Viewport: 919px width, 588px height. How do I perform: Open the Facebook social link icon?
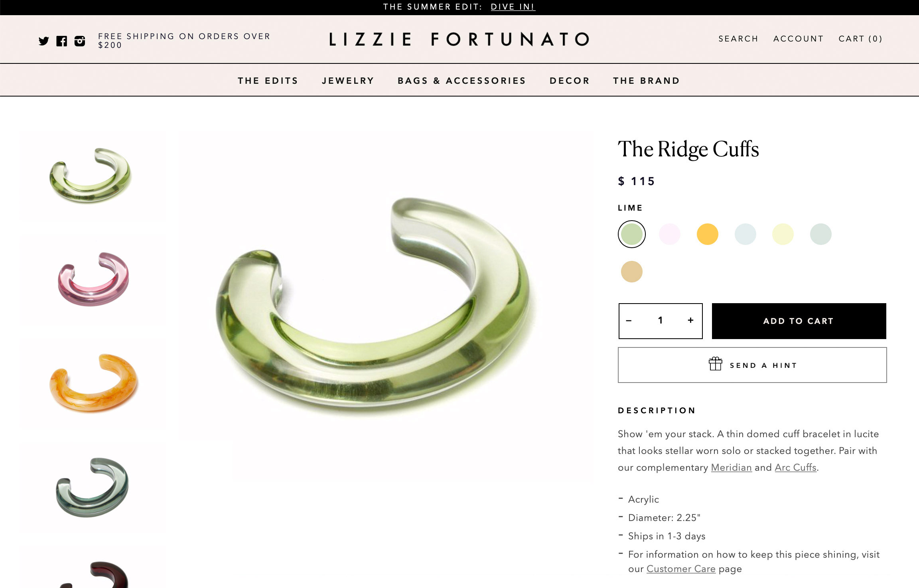tap(61, 41)
